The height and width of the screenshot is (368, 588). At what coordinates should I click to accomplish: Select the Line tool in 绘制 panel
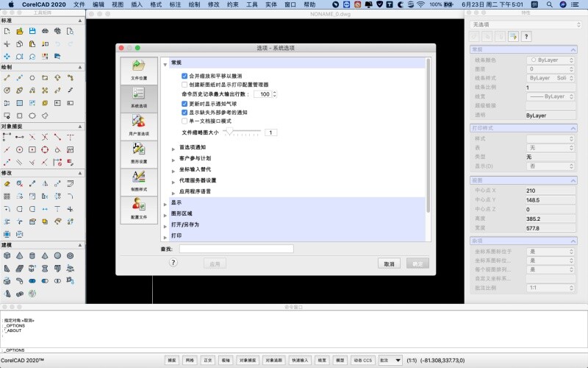click(7, 78)
